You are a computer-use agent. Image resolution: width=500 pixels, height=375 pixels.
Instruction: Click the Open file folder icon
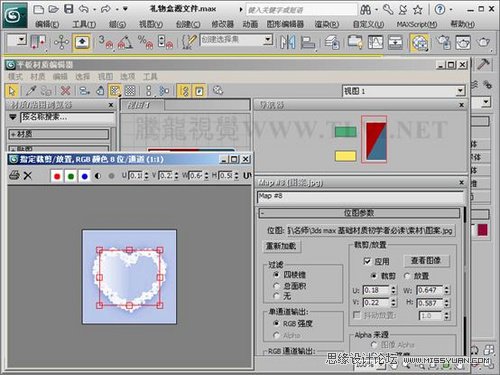(x=53, y=9)
